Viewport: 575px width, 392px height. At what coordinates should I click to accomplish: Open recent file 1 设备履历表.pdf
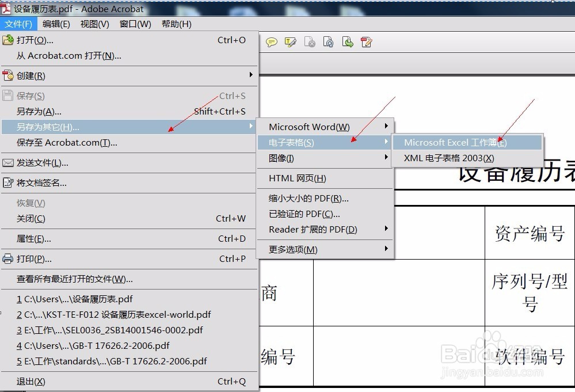click(130, 299)
